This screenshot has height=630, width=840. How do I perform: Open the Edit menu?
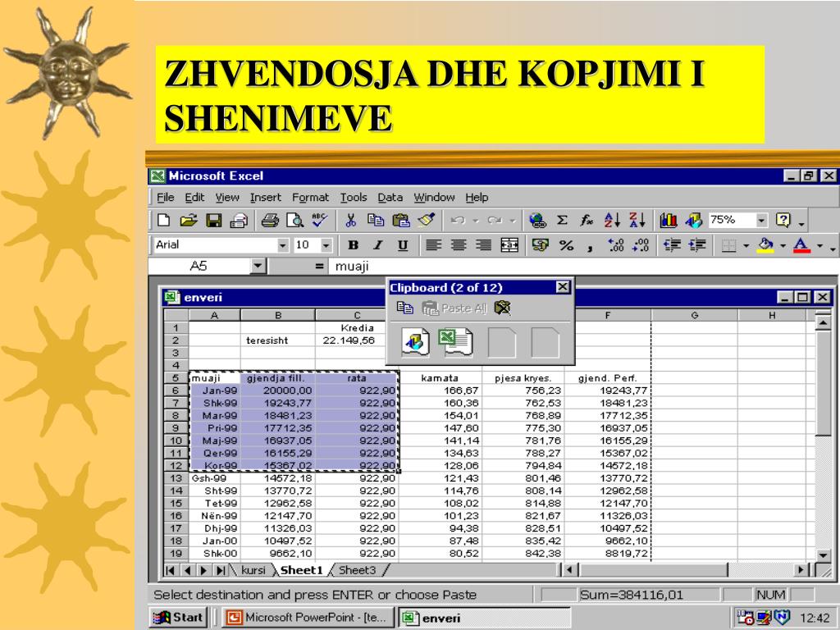194,197
